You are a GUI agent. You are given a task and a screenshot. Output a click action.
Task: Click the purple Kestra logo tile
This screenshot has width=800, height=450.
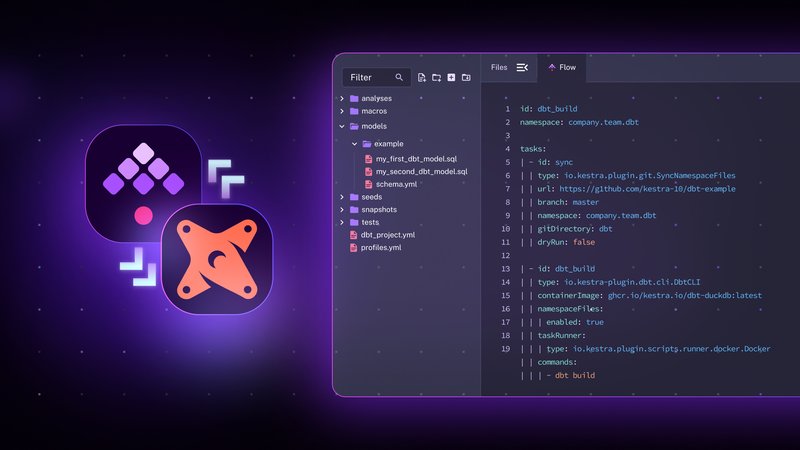[x=143, y=184]
